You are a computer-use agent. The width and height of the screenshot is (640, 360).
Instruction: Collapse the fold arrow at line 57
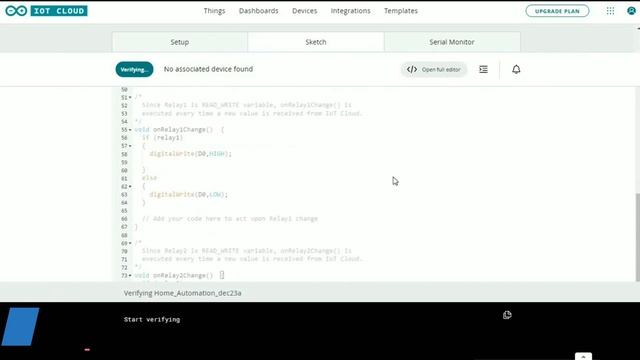pos(130,146)
